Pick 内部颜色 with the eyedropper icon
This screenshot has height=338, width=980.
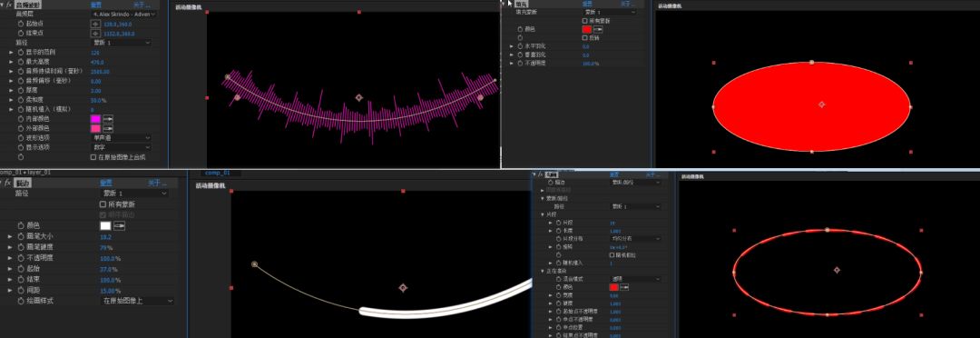(108, 118)
